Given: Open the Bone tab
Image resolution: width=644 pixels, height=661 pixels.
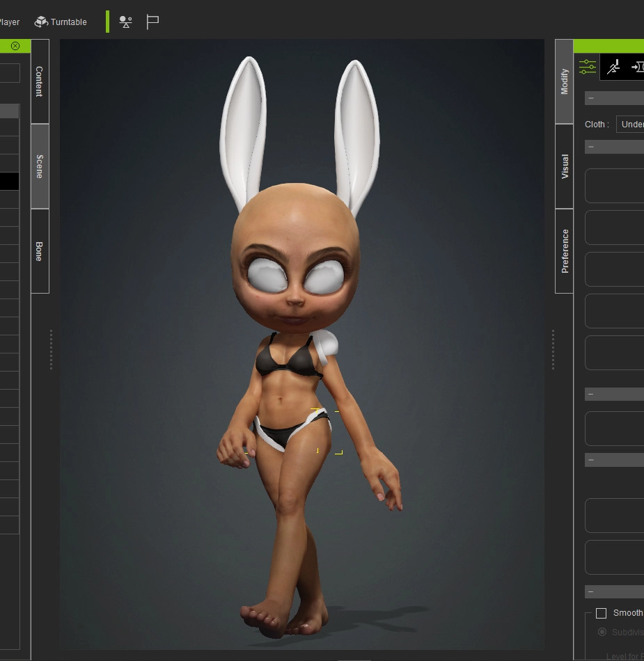Looking at the screenshot, I should [40, 251].
